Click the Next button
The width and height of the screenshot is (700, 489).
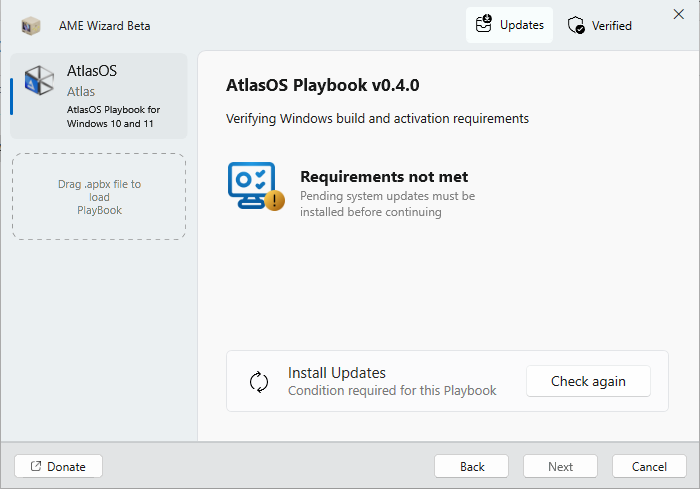point(560,467)
